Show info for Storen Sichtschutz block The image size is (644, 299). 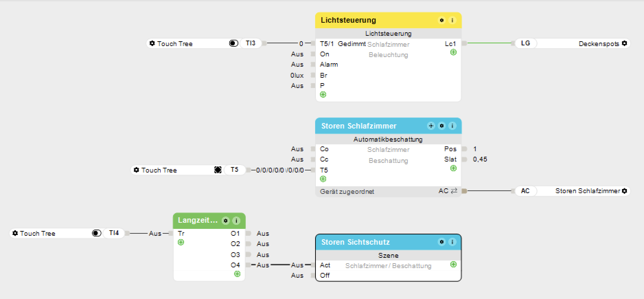[452, 242]
